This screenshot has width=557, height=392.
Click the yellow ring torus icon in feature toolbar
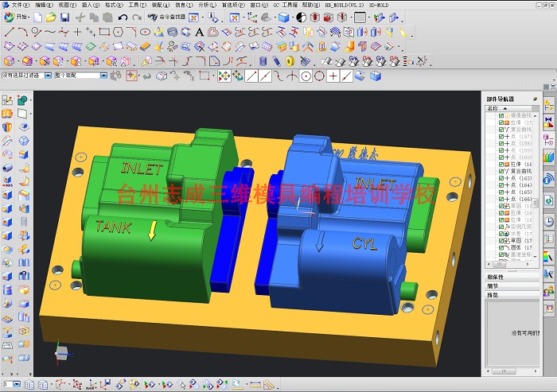(x=290, y=61)
